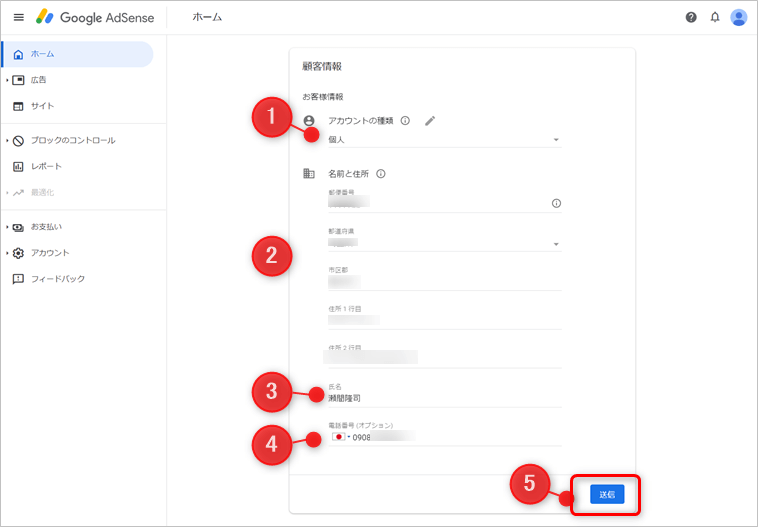
Task: Expand the 広告 sidebar section
Action: (x=8, y=80)
